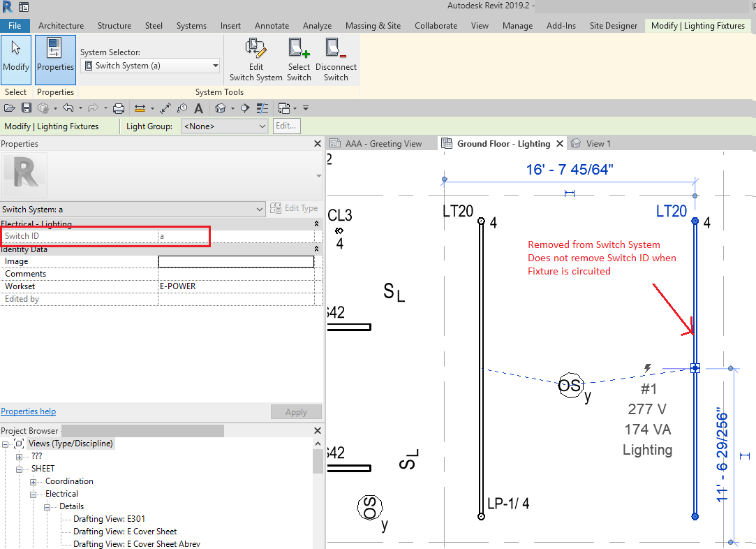Open the Properties help link

[28, 411]
